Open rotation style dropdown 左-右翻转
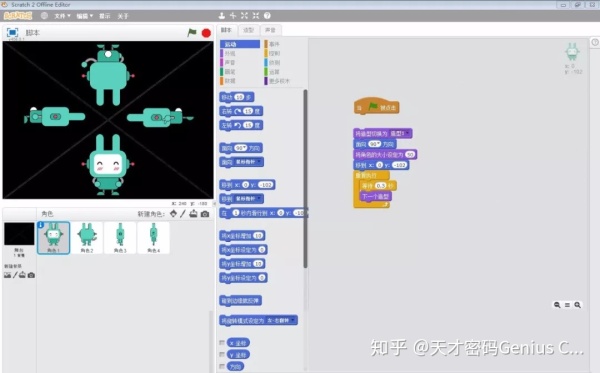Screen dimensions: 600x373 point(281,320)
